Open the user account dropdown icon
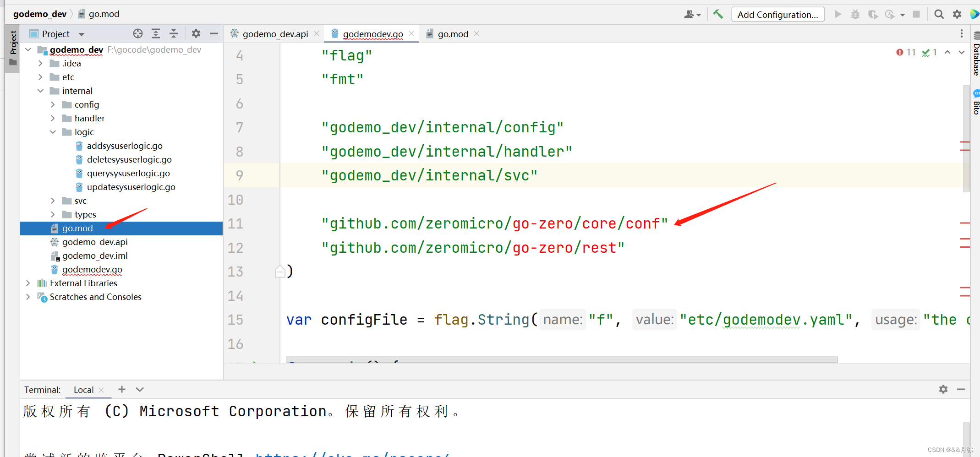 pos(692,14)
